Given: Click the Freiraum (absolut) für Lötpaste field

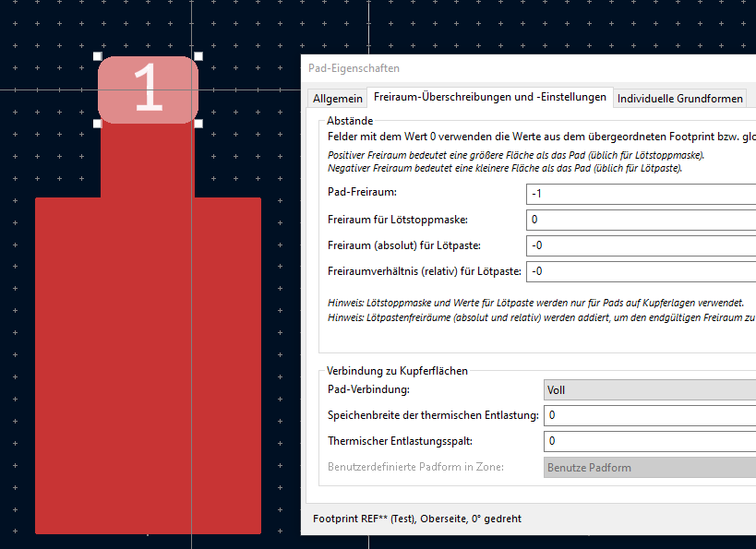Looking at the screenshot, I should (642, 245).
